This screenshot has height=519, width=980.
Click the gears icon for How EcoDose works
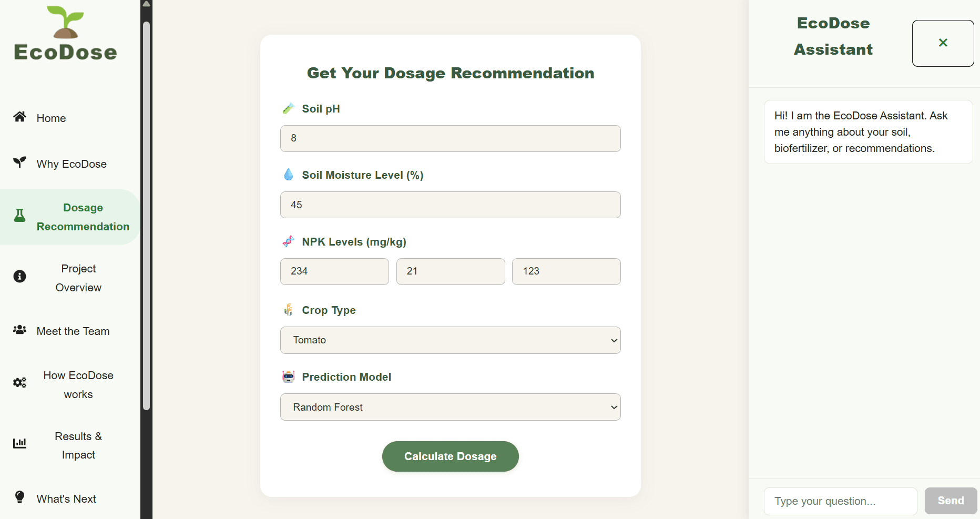point(19,383)
